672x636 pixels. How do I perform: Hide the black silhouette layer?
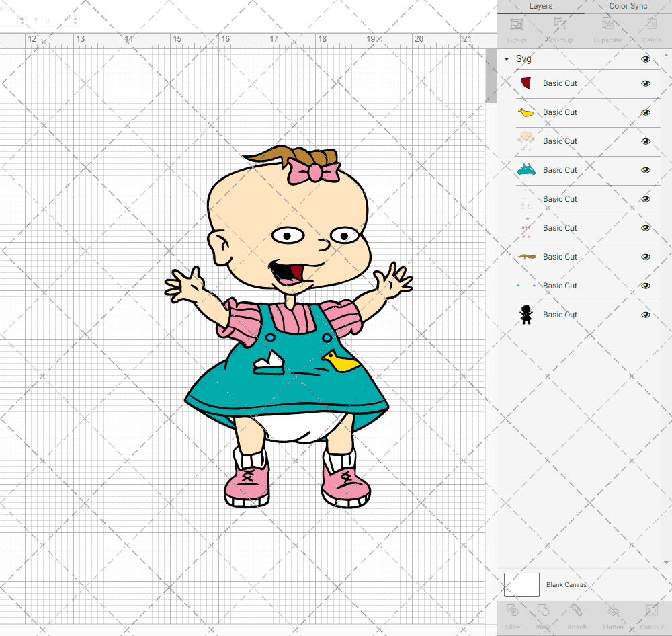645,315
